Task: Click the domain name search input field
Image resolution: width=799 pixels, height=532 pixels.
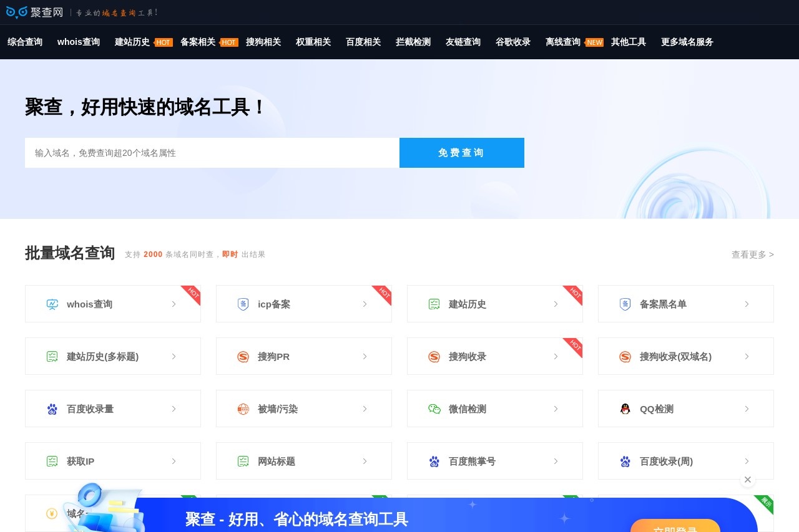Action: (212, 153)
